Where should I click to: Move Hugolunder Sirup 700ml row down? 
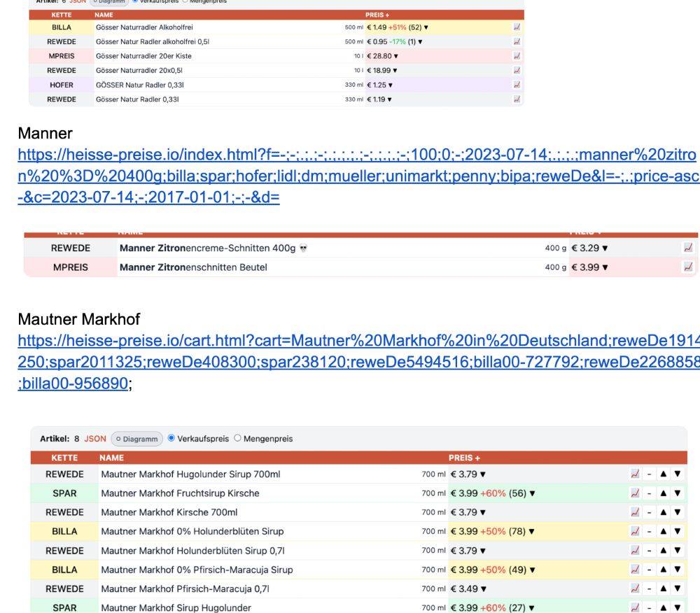pos(678,474)
